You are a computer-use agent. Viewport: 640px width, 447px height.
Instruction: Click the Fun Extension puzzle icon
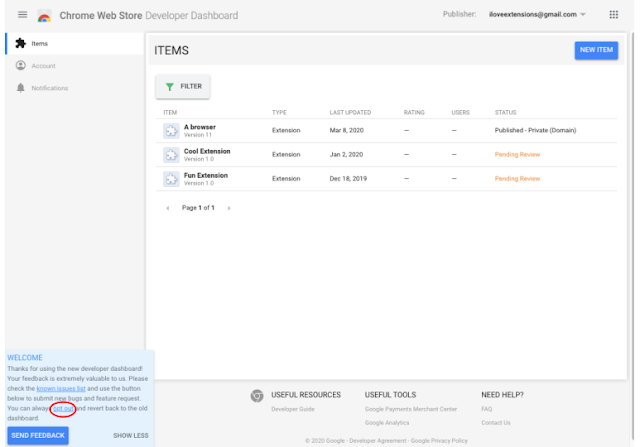click(171, 179)
